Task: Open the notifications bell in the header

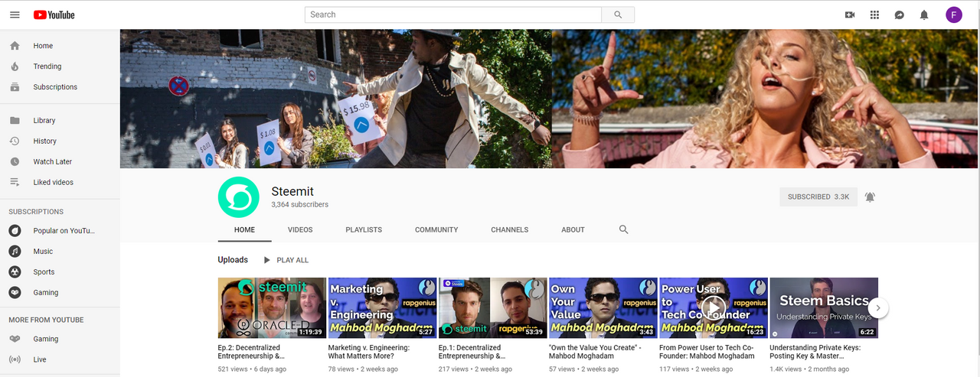Action: coord(924,15)
